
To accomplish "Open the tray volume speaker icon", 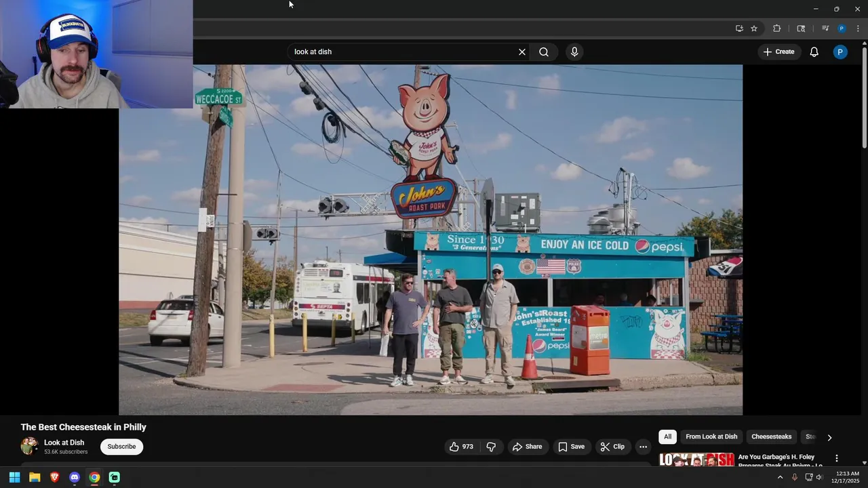I will (819, 477).
